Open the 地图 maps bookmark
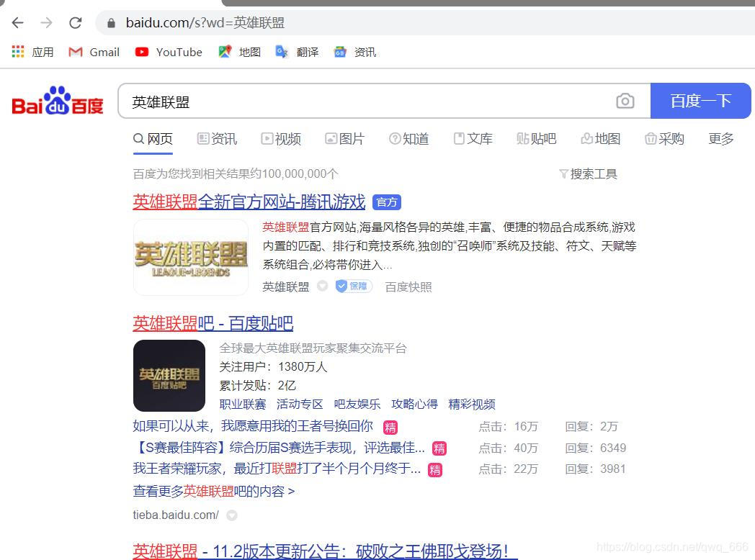 click(239, 52)
